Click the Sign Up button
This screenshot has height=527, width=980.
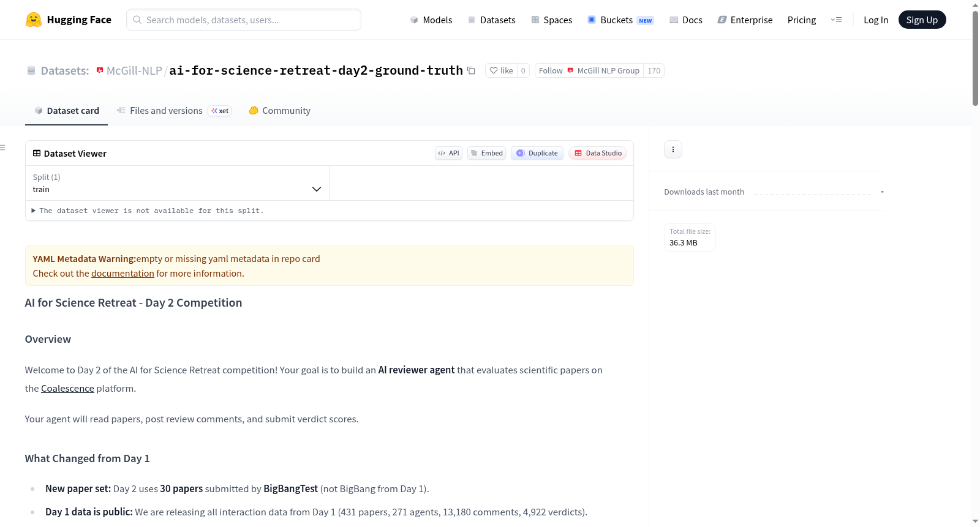pos(922,20)
